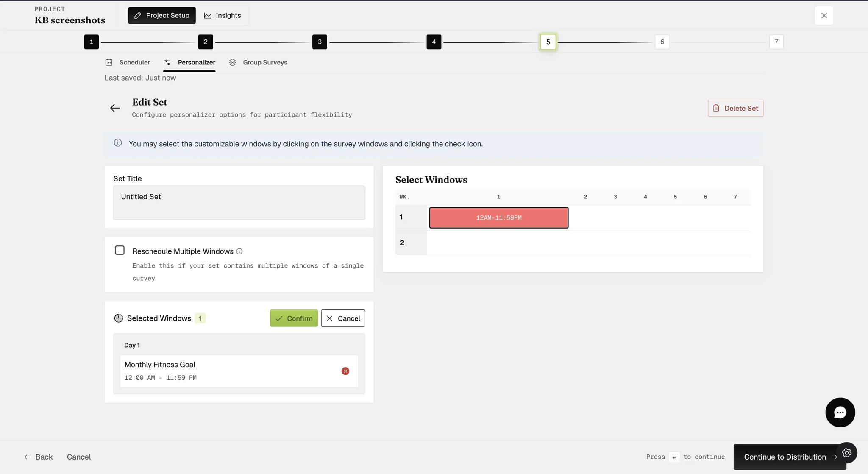868x474 pixels.
Task: Delete the current set
Action: (x=735, y=108)
